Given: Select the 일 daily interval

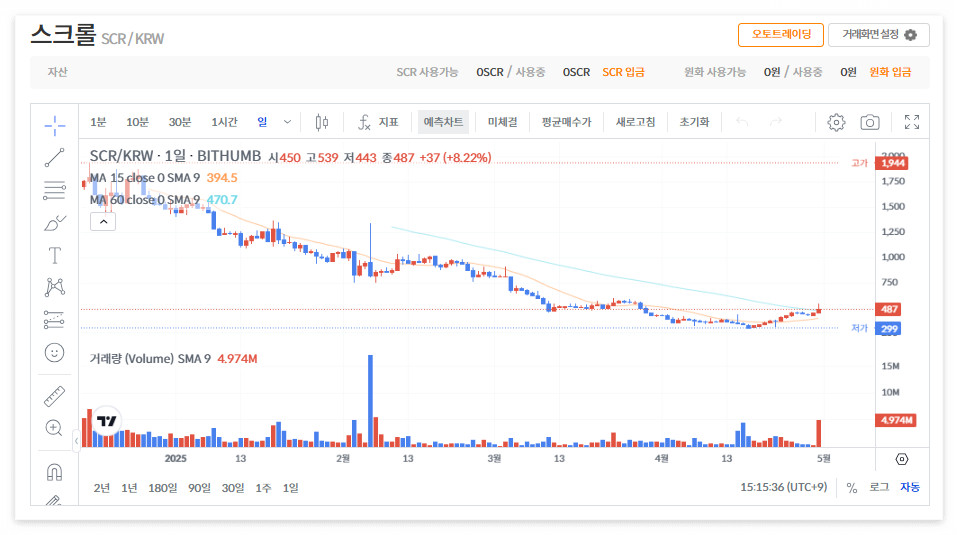Looking at the screenshot, I should tap(262, 122).
